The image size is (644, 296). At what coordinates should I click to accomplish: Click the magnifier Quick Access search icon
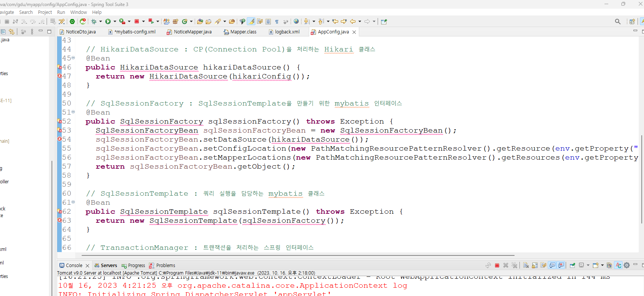click(x=618, y=21)
